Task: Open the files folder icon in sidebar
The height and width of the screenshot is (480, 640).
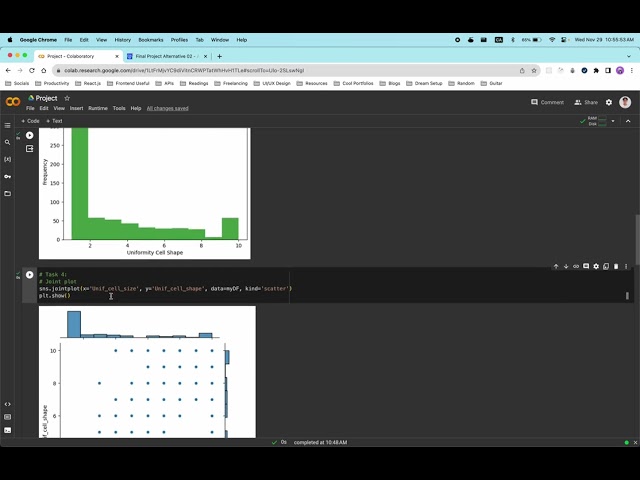Action: [x=7, y=193]
